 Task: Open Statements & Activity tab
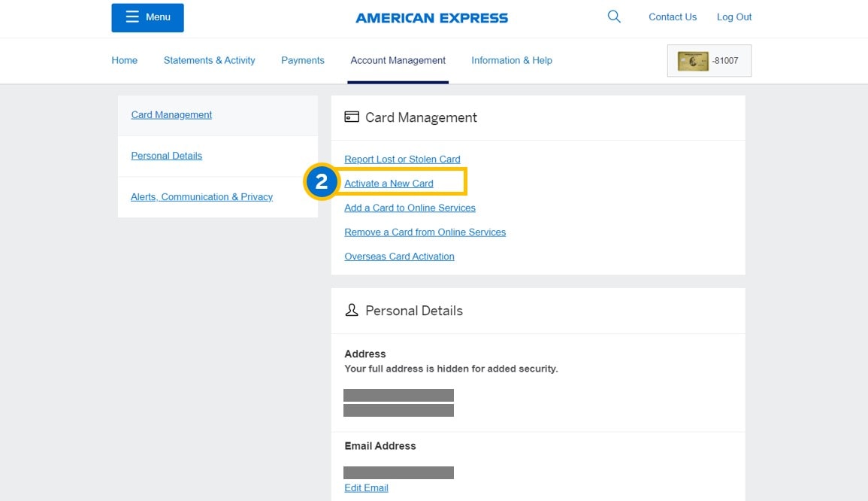pos(209,60)
